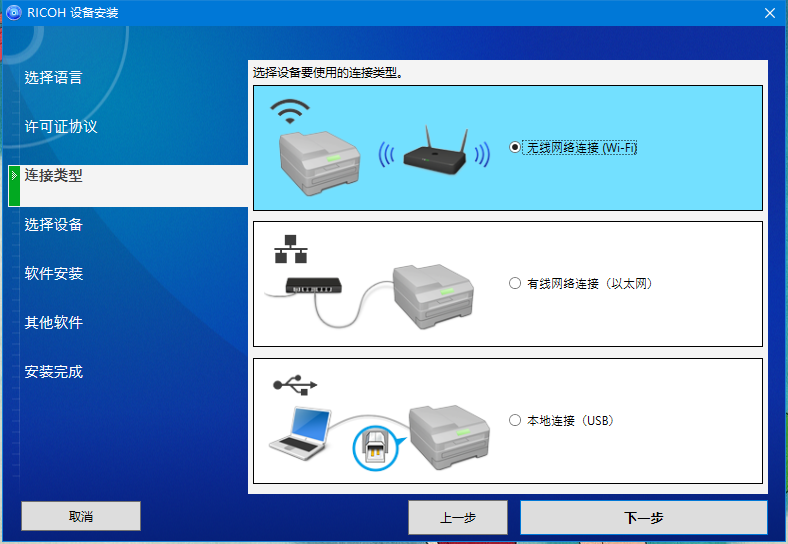Go to 选择语言 step in sidebar
This screenshot has height=544, width=788.
coord(53,77)
